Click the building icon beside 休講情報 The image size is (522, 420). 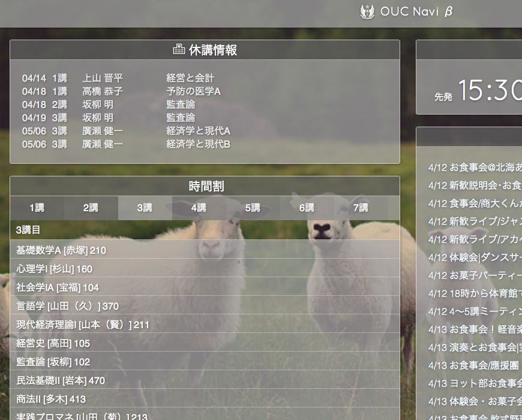click(x=179, y=50)
